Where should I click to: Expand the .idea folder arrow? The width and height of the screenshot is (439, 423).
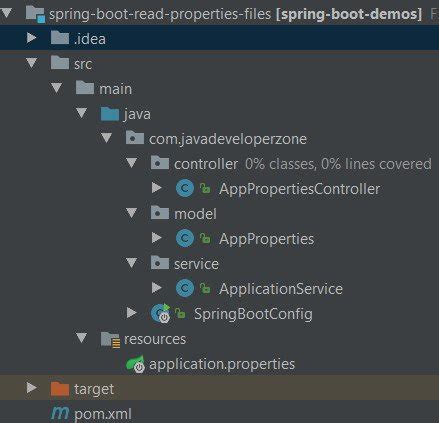tap(32, 38)
